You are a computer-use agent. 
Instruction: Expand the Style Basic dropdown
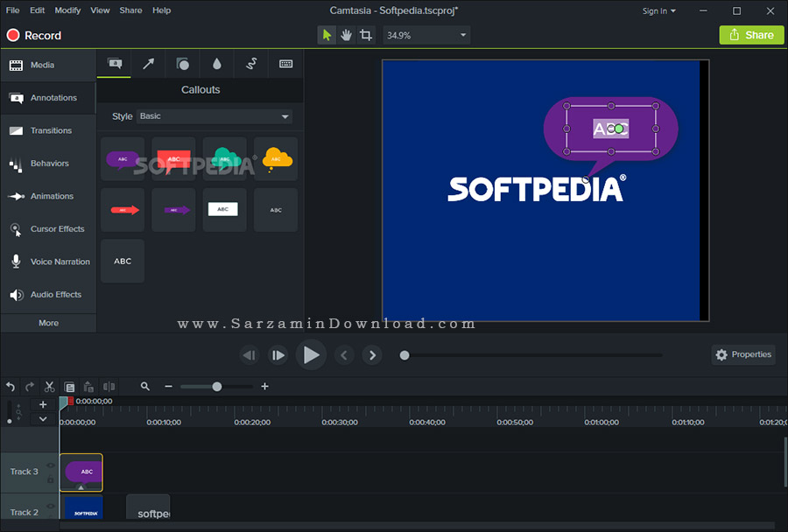(215, 116)
